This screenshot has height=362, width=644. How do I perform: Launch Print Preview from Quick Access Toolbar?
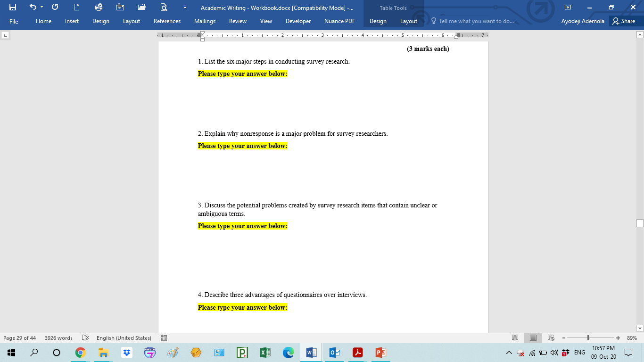(x=163, y=8)
